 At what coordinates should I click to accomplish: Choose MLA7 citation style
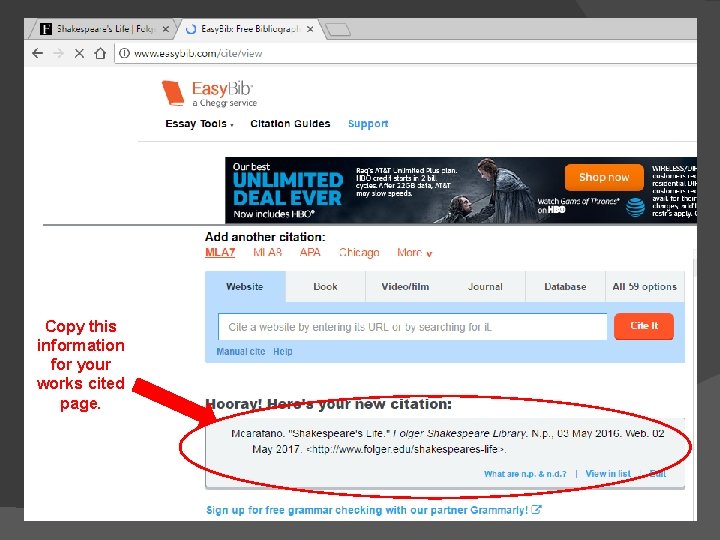pos(220,253)
